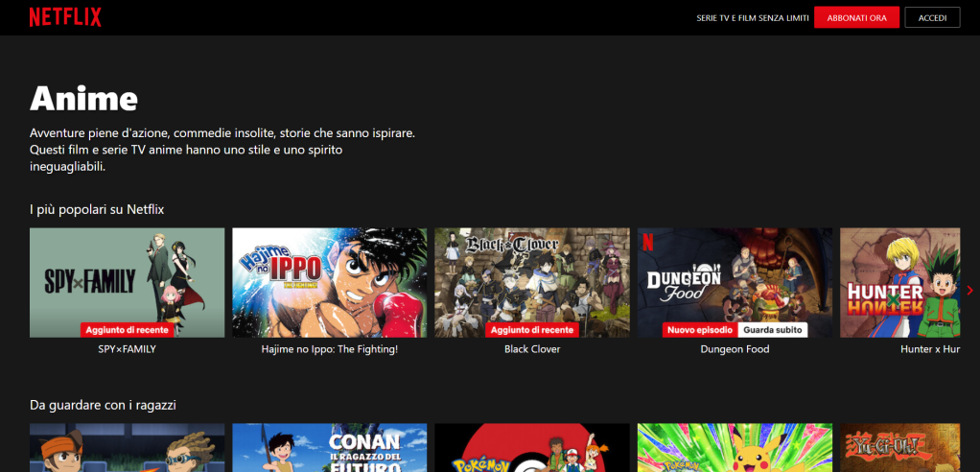The width and height of the screenshot is (980, 472).
Task: Open the Dungeon Food poster thumbnail
Action: (735, 276)
